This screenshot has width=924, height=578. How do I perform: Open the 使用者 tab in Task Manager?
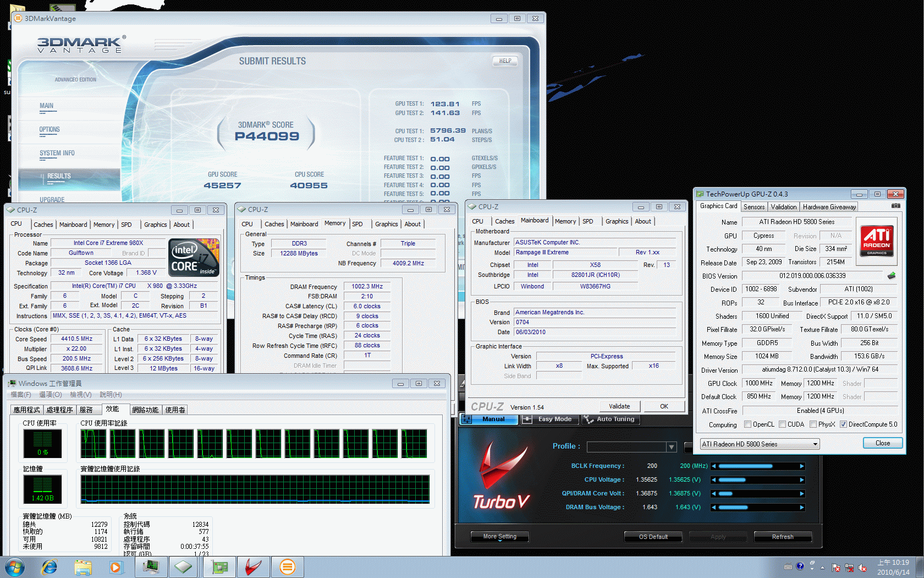175,410
